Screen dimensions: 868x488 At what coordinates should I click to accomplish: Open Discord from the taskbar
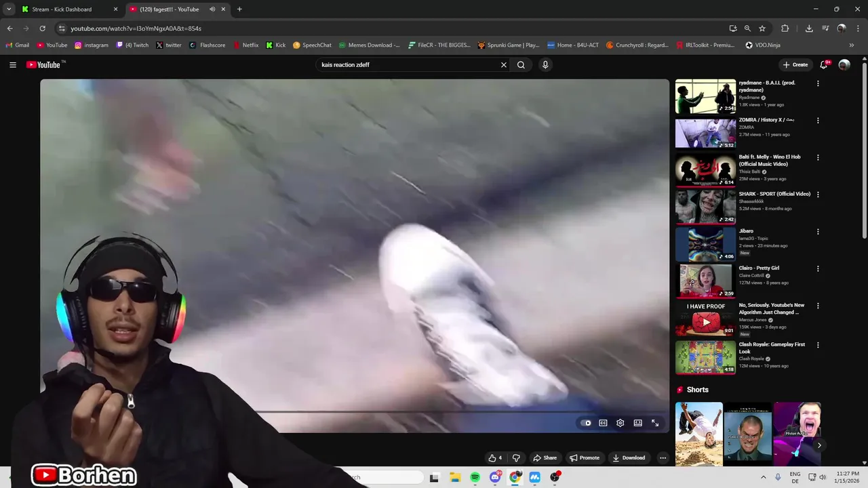[x=495, y=477]
